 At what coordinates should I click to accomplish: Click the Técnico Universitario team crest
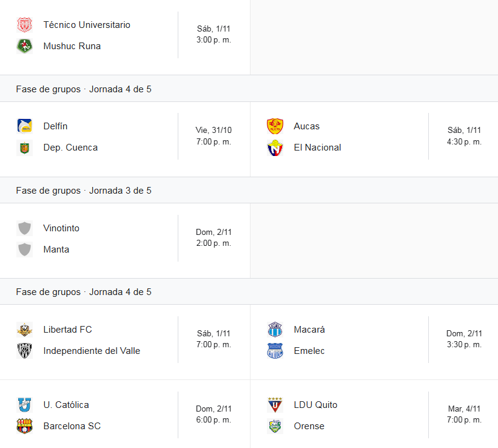[x=24, y=25]
